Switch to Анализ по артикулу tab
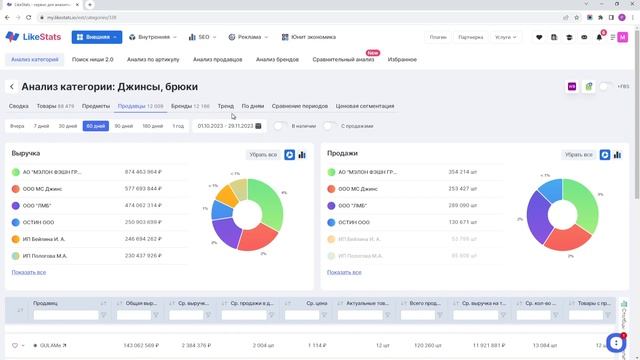This screenshot has height=360, width=640. tap(153, 60)
